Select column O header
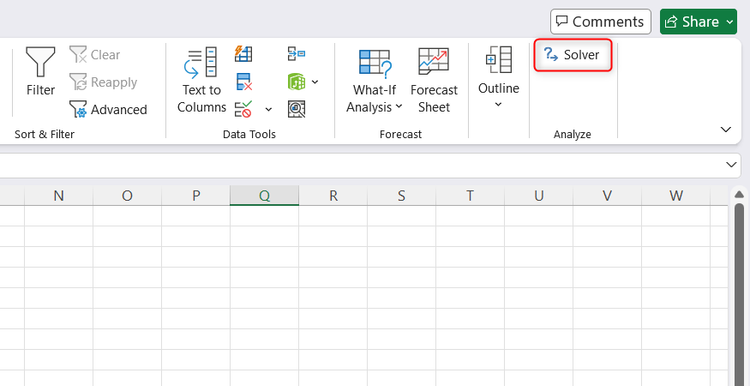750x386 pixels. click(x=127, y=196)
